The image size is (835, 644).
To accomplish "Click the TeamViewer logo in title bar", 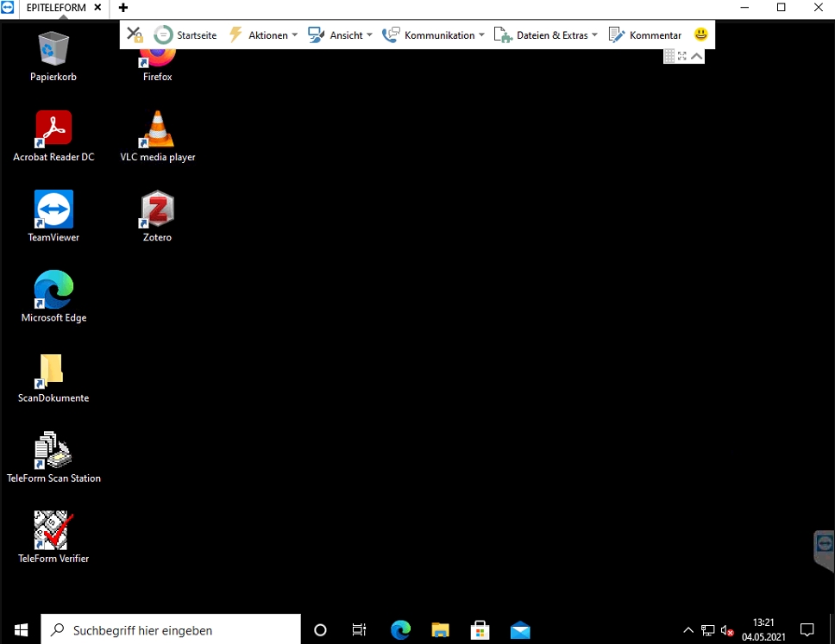I will (x=8, y=8).
